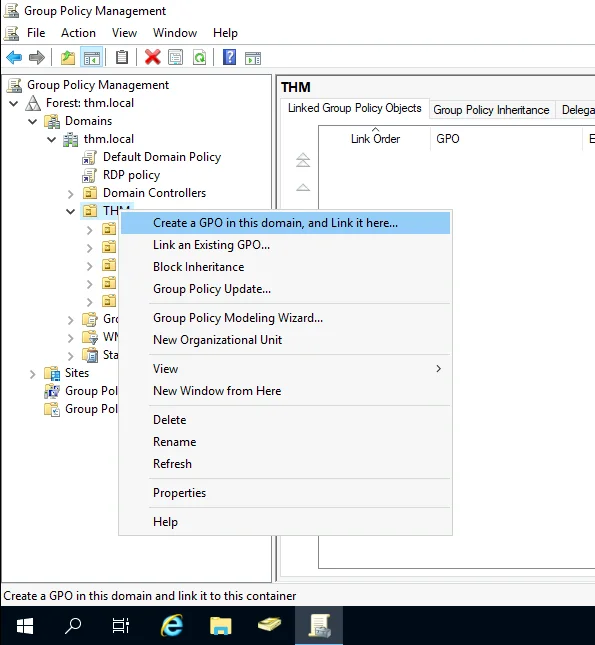
Task: Click the blue question mark Help icon
Action: tap(230, 57)
